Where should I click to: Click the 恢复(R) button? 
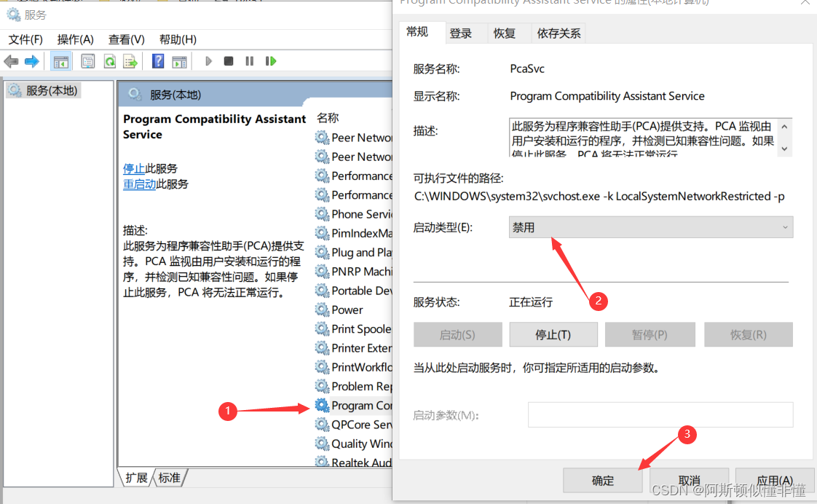tap(749, 334)
